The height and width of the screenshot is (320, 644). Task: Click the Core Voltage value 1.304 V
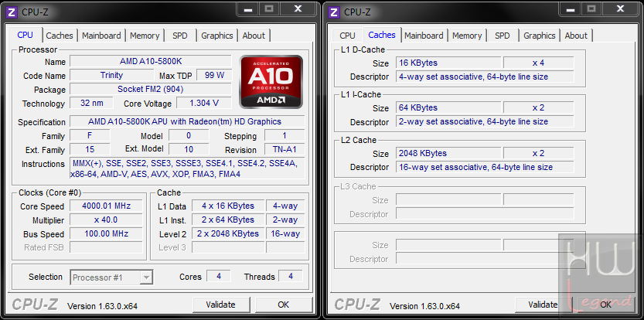click(x=204, y=103)
